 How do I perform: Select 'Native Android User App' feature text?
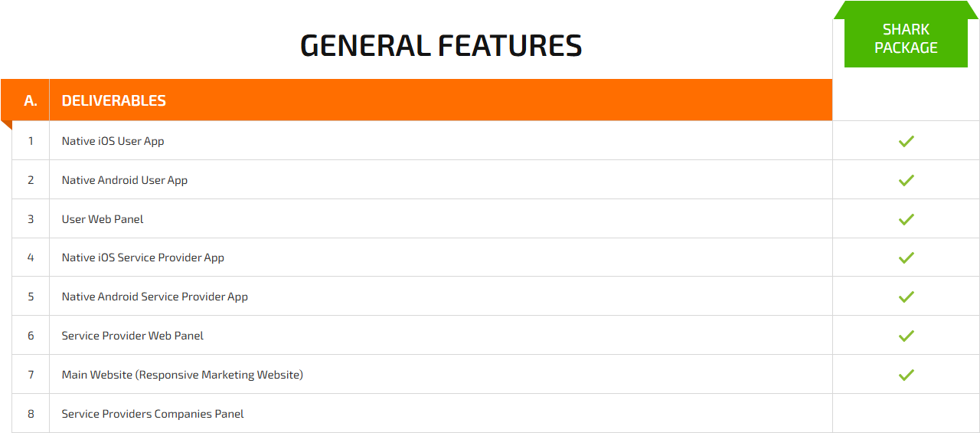124,180
